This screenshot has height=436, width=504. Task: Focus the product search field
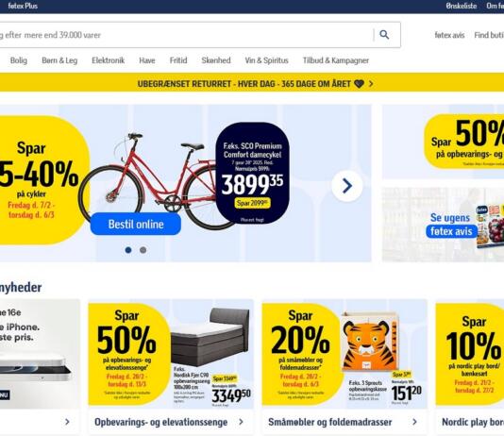click(187, 35)
